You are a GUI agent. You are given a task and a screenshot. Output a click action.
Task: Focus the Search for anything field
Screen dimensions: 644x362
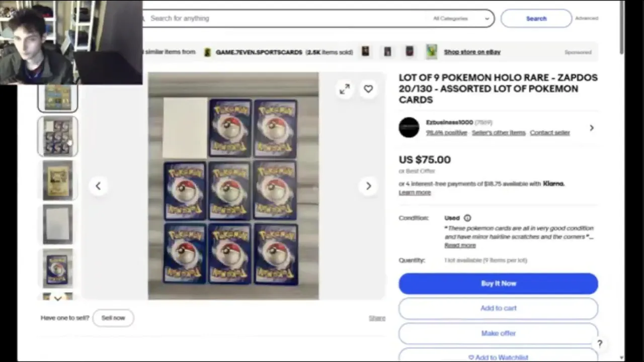287,19
